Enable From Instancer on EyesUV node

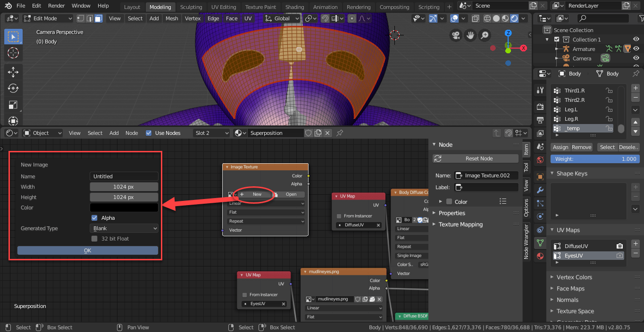[x=244, y=295]
